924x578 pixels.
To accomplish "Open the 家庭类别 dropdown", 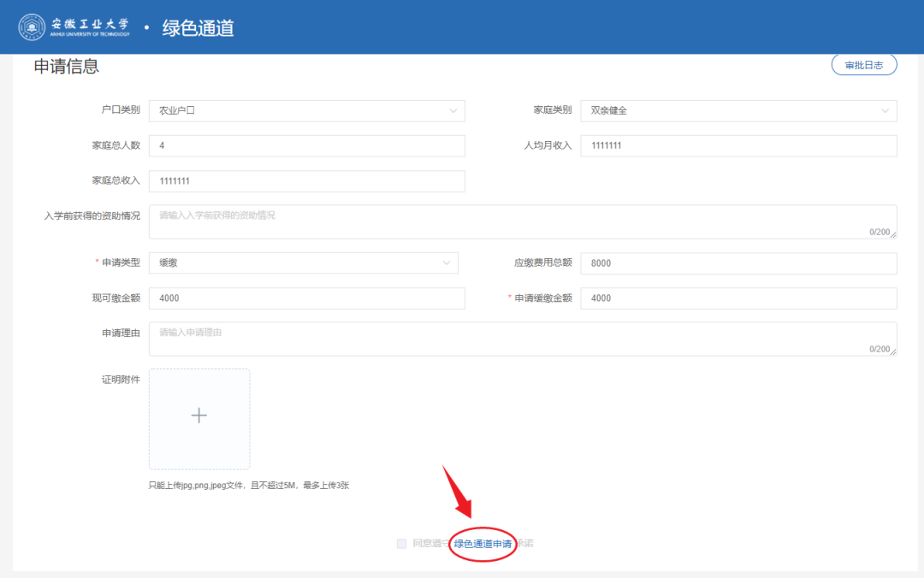I will click(x=738, y=111).
